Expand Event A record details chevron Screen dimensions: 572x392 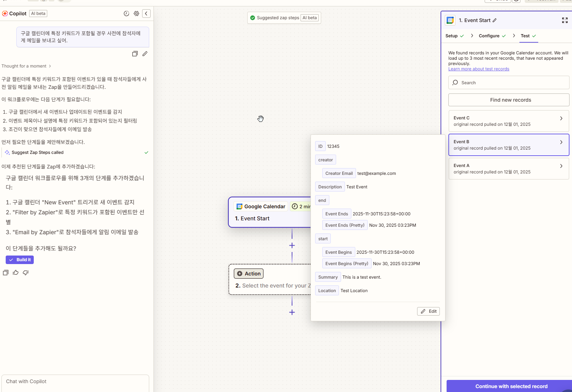tap(561, 166)
